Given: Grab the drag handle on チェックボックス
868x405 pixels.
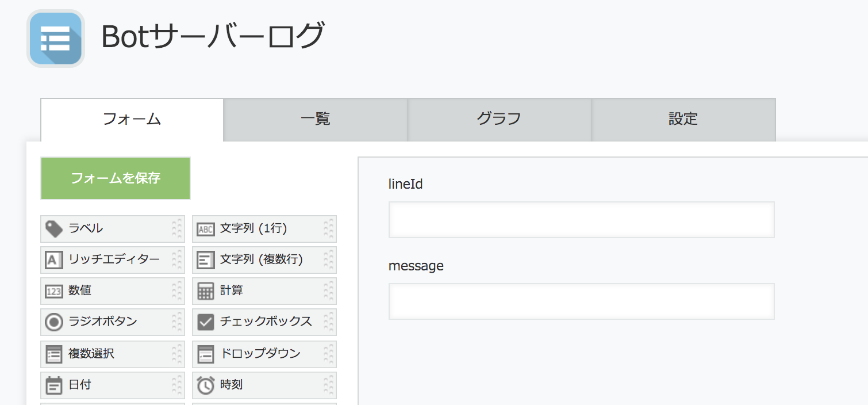Looking at the screenshot, I should [x=329, y=322].
